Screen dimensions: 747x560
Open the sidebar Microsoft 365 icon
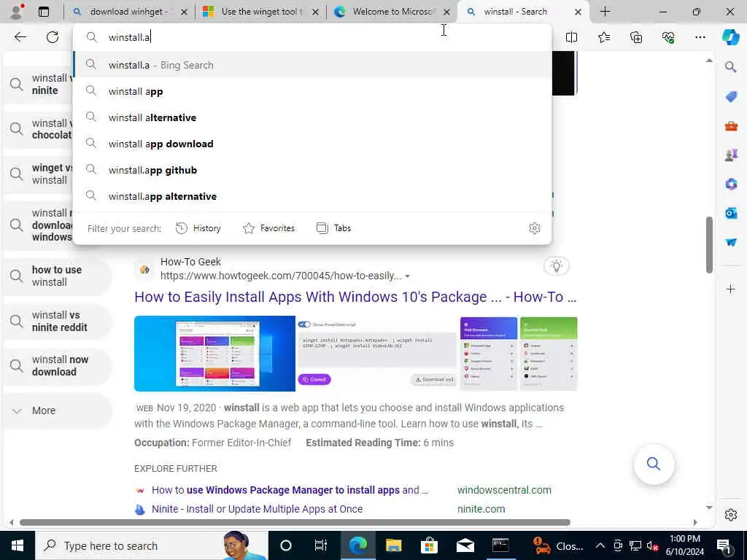pos(731,184)
